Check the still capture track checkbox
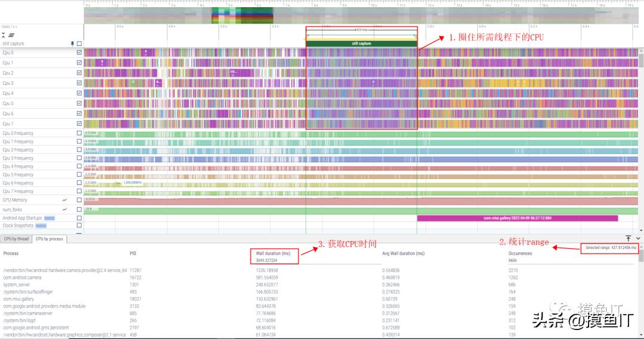This screenshot has width=644, height=339. 79,44
